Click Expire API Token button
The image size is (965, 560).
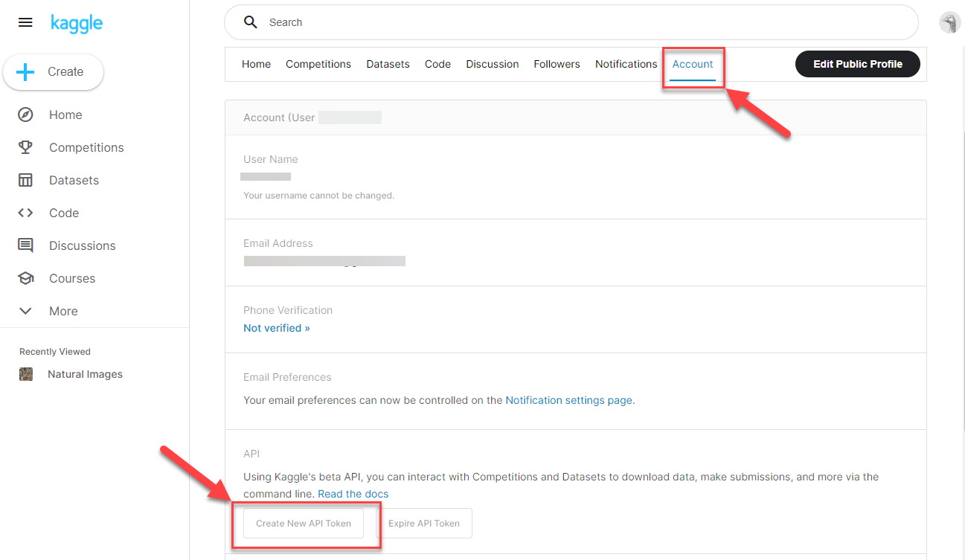click(424, 524)
